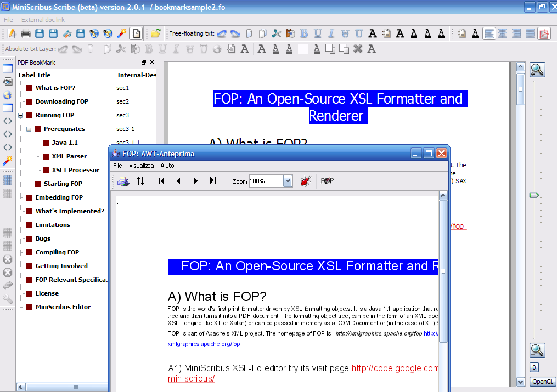Open xmlgraphics.apache.org/fop blue link
This screenshot has width=557, height=392.
coord(204,344)
